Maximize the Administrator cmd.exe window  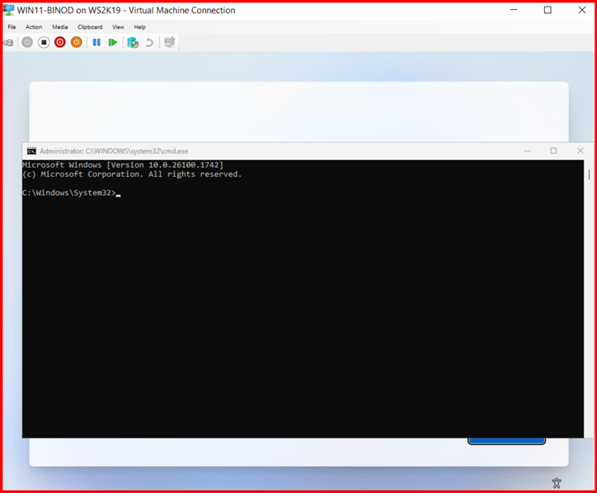click(553, 151)
